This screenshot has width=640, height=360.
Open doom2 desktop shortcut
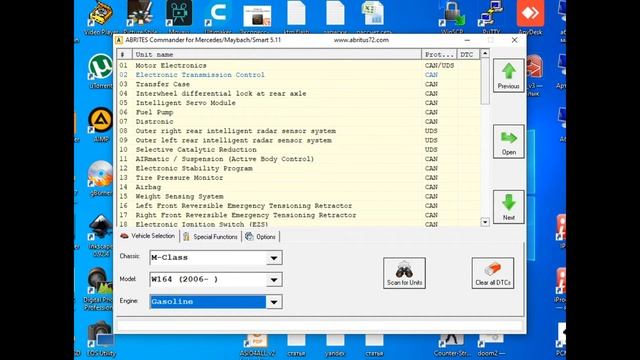click(491, 345)
